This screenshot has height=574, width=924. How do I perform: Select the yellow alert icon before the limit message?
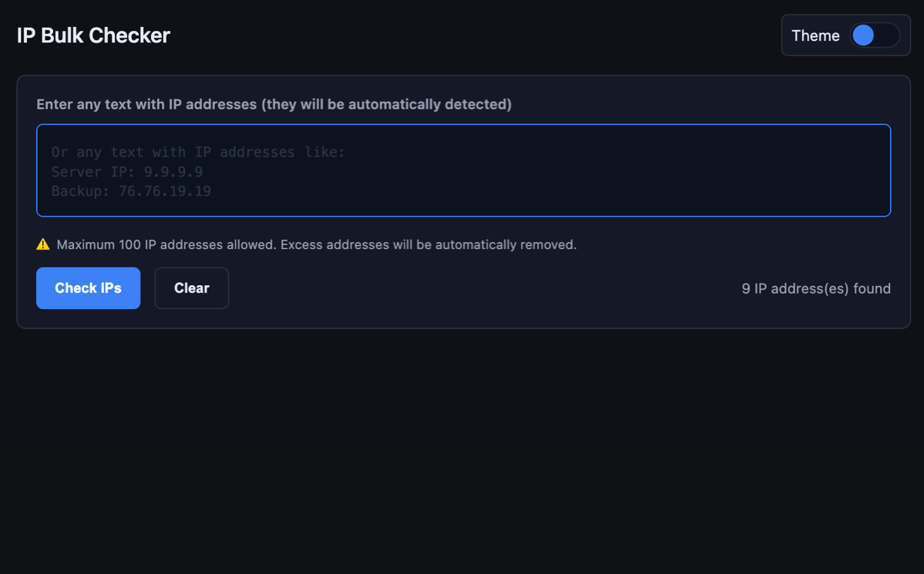(x=42, y=244)
